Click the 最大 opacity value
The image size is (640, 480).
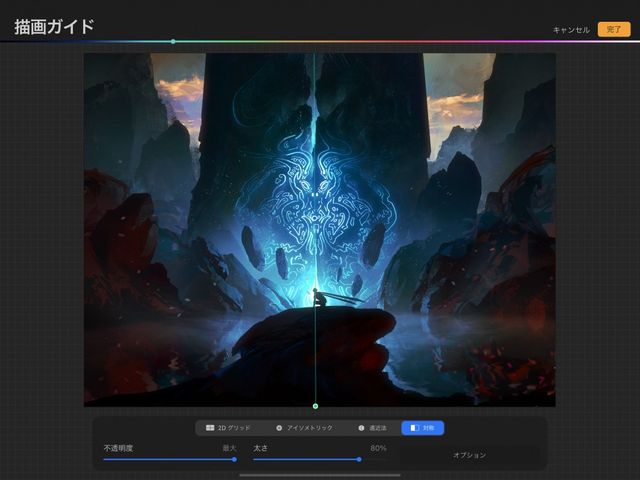coord(229,448)
